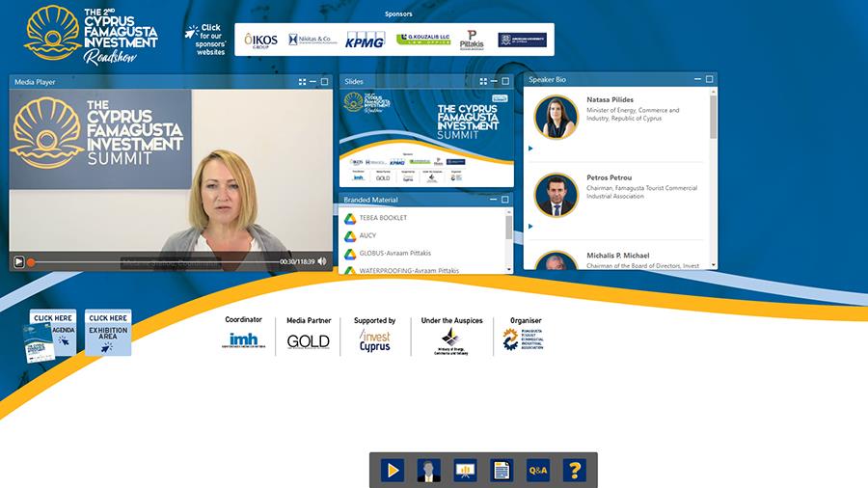Toggle fullscreen for the Media Player panel
This screenshot has width=868, height=488.
pos(302,82)
